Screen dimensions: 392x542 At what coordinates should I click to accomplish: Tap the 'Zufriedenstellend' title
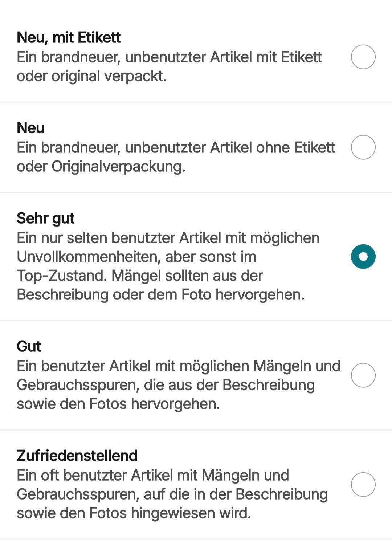(x=77, y=455)
